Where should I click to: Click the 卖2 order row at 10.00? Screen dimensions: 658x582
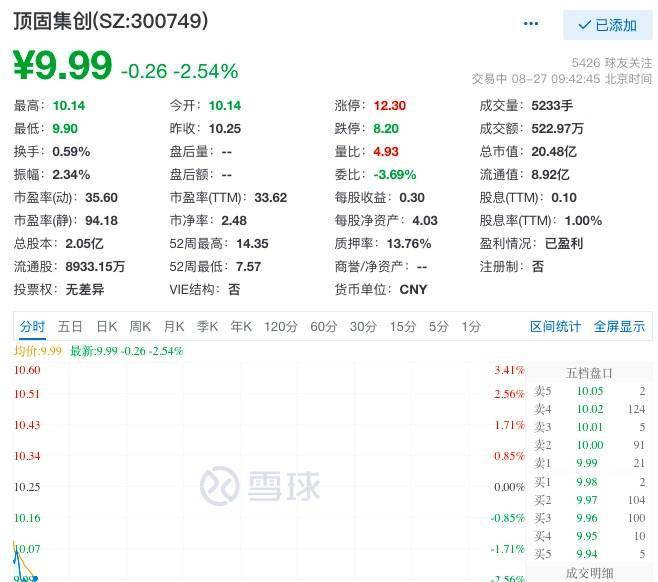tap(590, 445)
